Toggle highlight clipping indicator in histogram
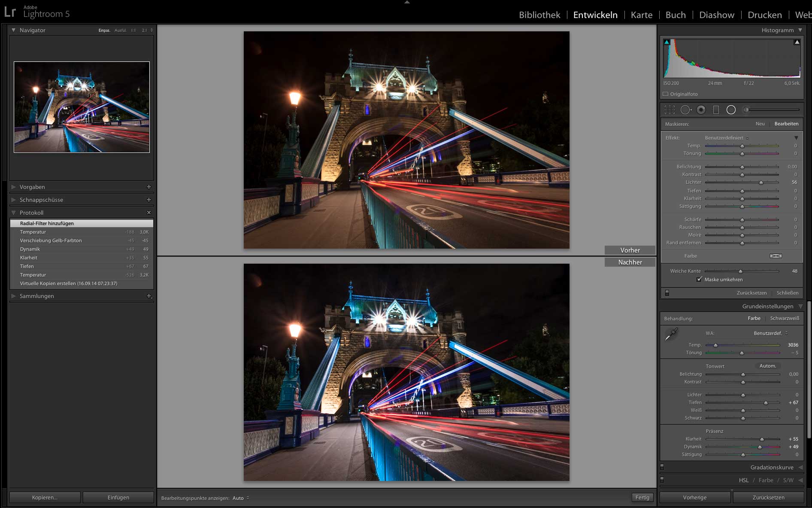812x508 pixels. tap(797, 42)
